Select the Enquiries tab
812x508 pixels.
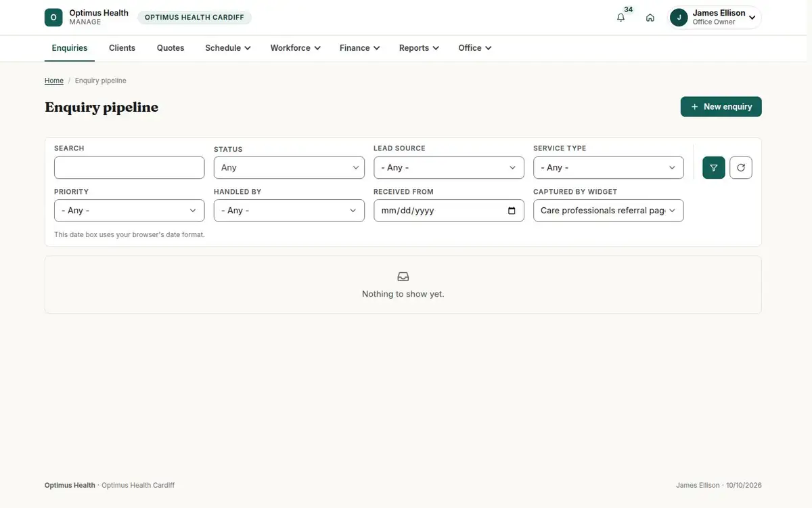(x=70, y=48)
